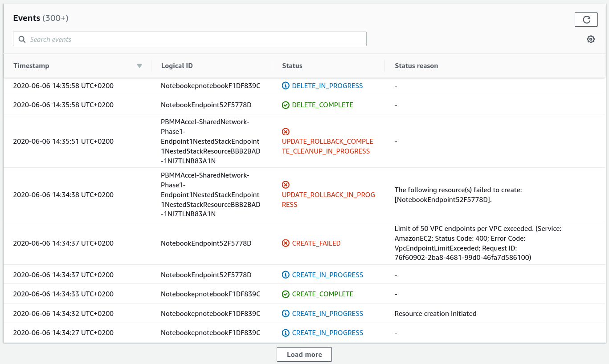
Task: Click the Load more button
Action: tap(304, 355)
